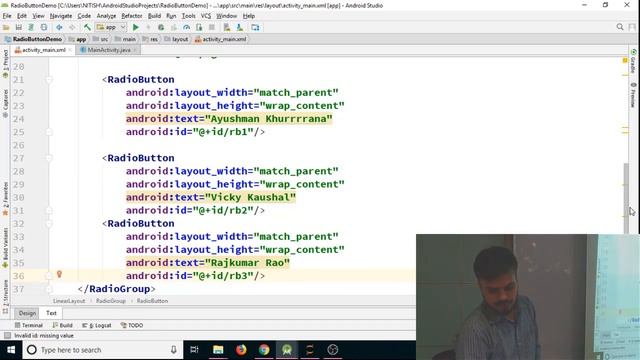Collapse the RadioButton tag at line 21
This screenshot has width=640, height=360.
click(x=49, y=80)
